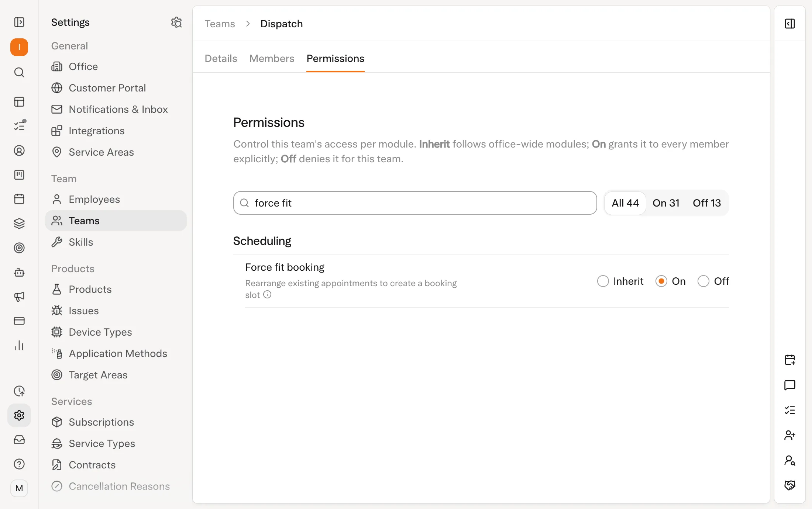Open the settings gear in the left rail
Image resolution: width=812 pixels, height=509 pixels.
pos(19,415)
